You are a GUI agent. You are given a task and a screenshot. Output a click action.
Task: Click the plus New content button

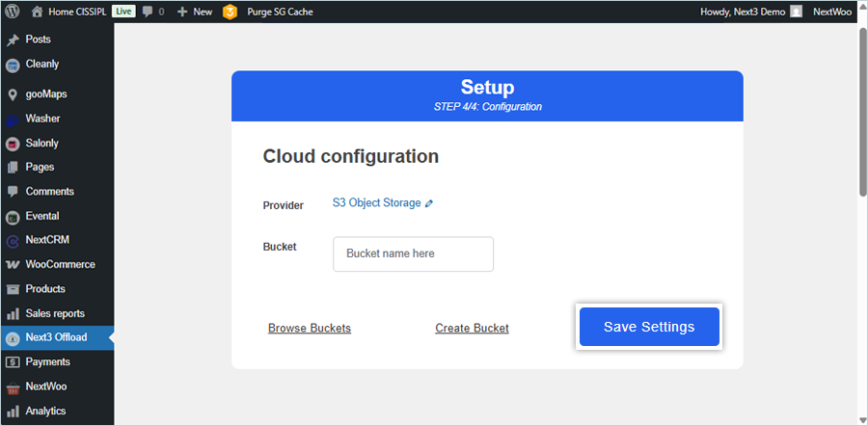click(x=194, y=12)
